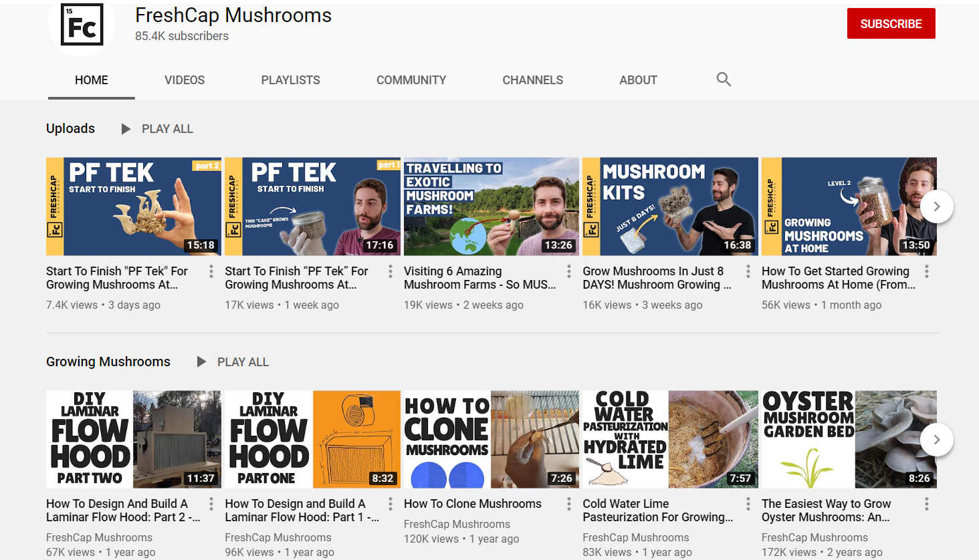Click the Mushroom Kits video thumbnail
The height and width of the screenshot is (560, 979).
[670, 206]
